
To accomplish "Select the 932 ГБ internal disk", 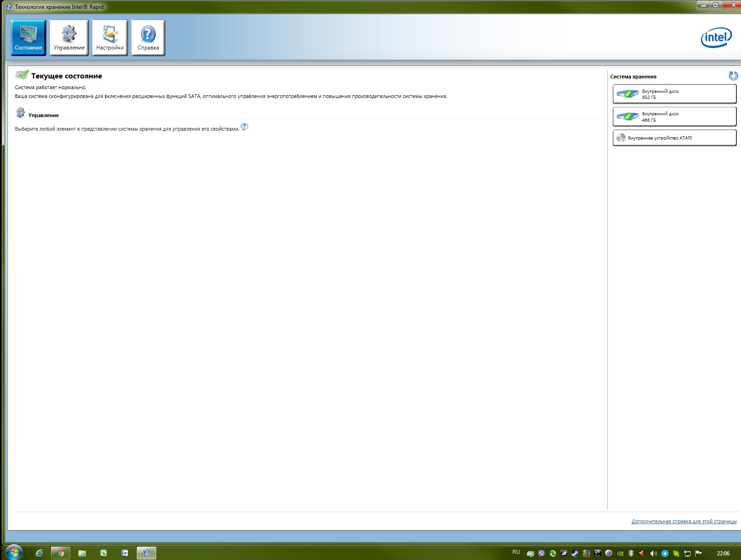I will pyautogui.click(x=674, y=94).
